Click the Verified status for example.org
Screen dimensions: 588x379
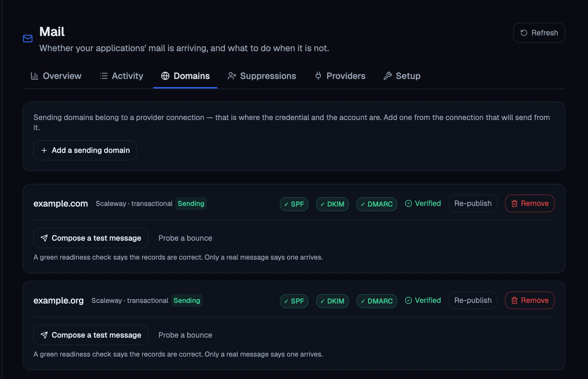point(423,300)
